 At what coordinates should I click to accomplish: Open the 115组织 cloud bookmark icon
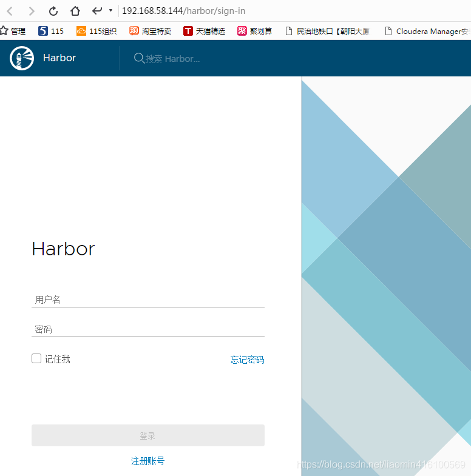point(81,31)
